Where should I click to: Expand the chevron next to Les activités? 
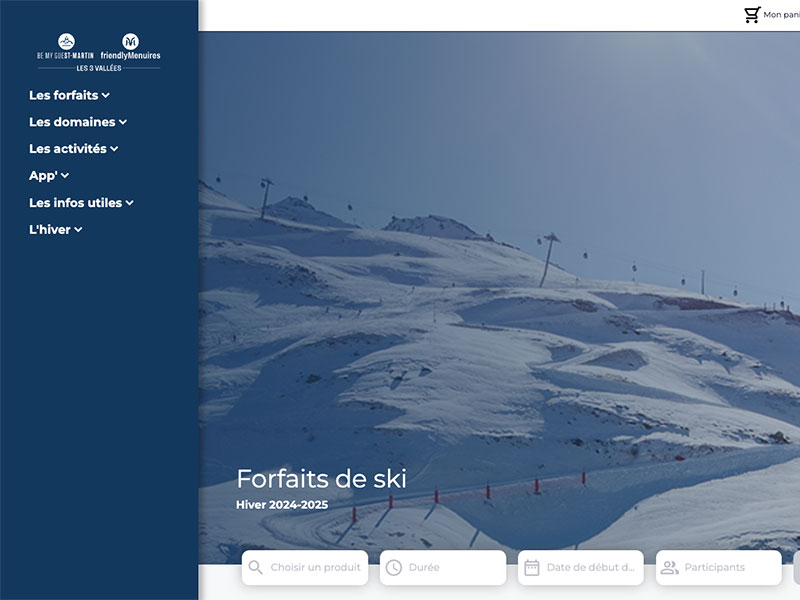114,149
